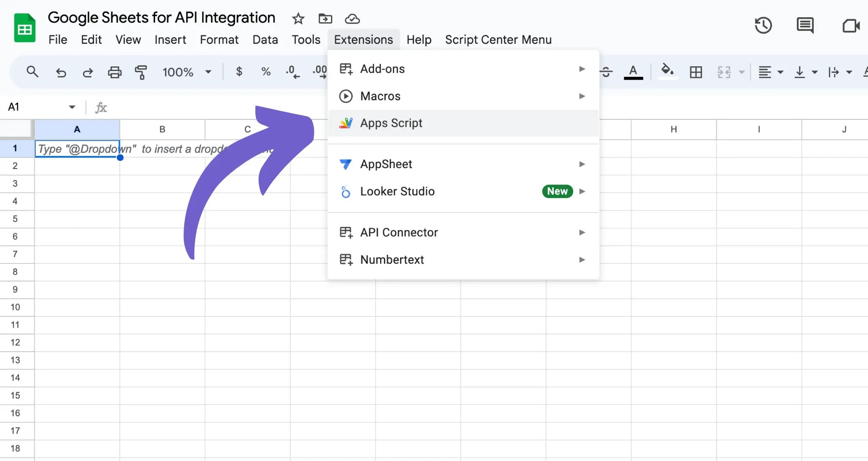Open version history

point(764,26)
